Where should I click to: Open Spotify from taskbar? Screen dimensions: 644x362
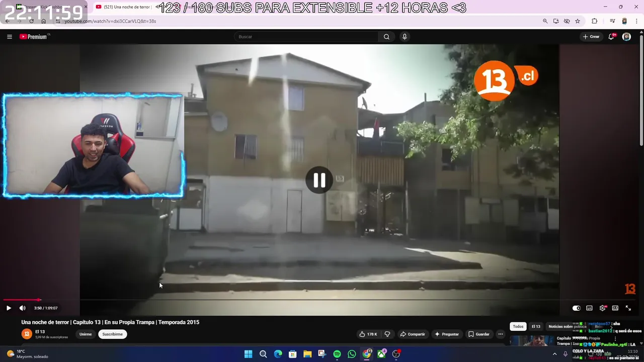(x=337, y=354)
